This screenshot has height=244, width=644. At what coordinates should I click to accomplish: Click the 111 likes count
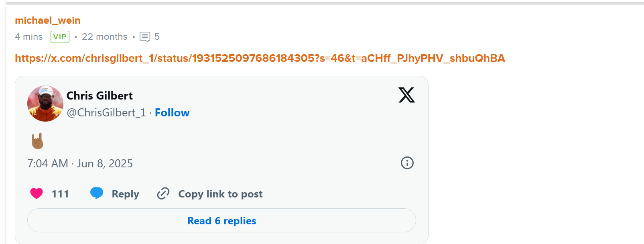[60, 194]
